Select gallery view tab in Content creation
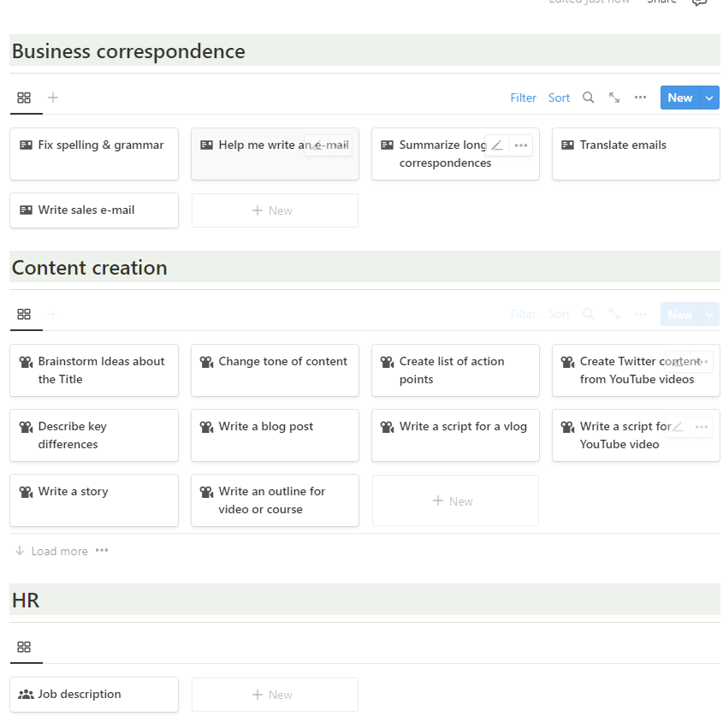 (x=24, y=314)
